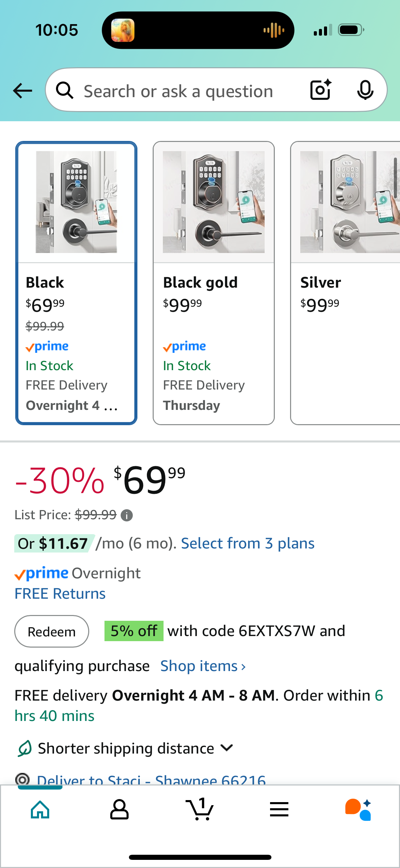The height and width of the screenshot is (868, 400).
Task: Open the Shop items link
Action: tap(203, 666)
